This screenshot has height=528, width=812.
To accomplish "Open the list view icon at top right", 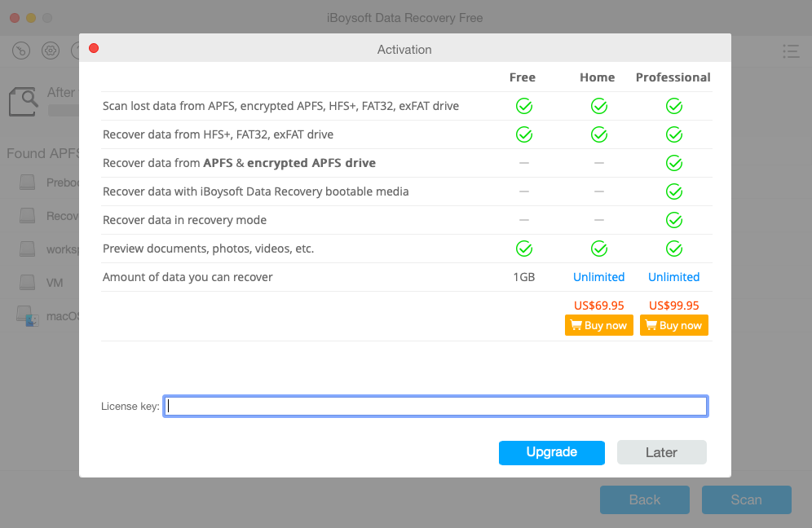I will click(x=790, y=51).
